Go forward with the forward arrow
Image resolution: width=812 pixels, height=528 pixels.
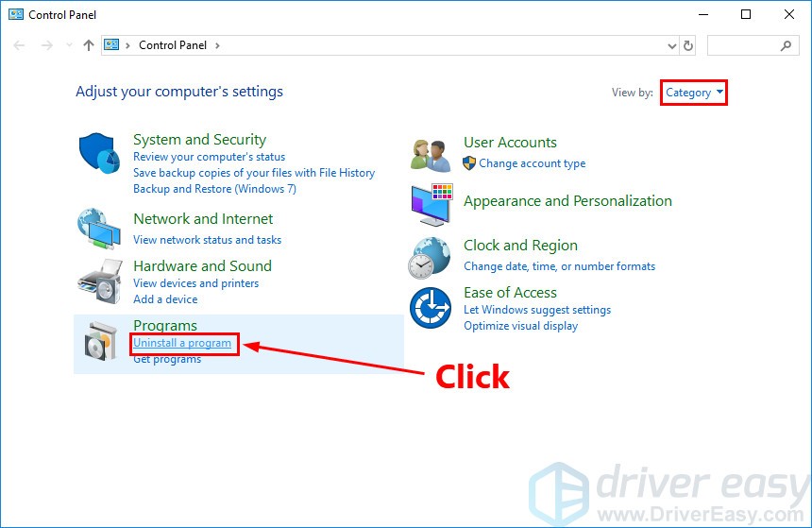47,45
